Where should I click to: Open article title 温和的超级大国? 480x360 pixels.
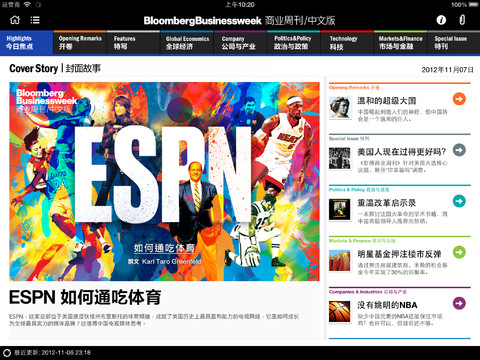pos(387,101)
